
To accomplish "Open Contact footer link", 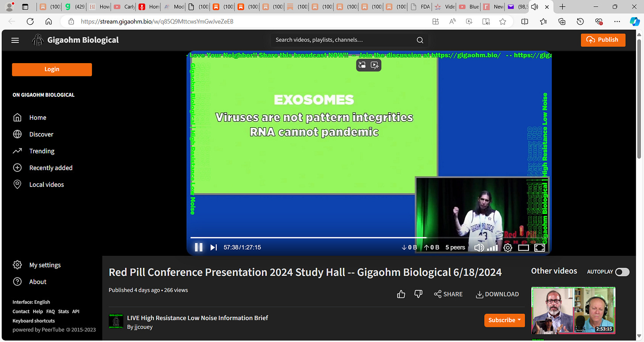I will click(21, 312).
